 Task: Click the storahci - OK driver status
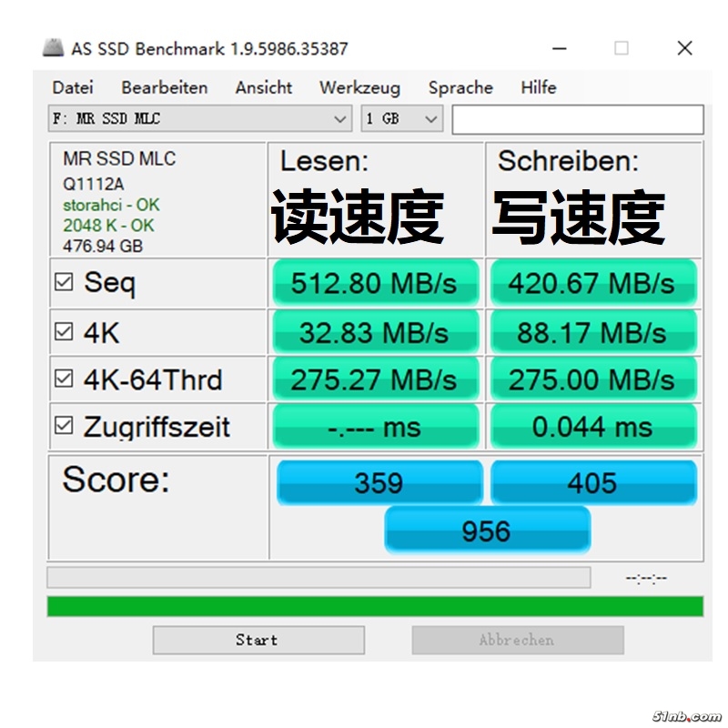(x=111, y=205)
